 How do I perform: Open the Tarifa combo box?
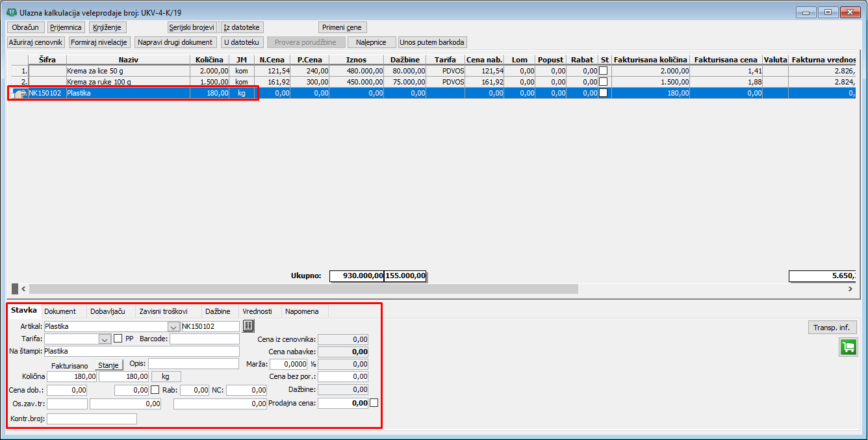coord(105,339)
